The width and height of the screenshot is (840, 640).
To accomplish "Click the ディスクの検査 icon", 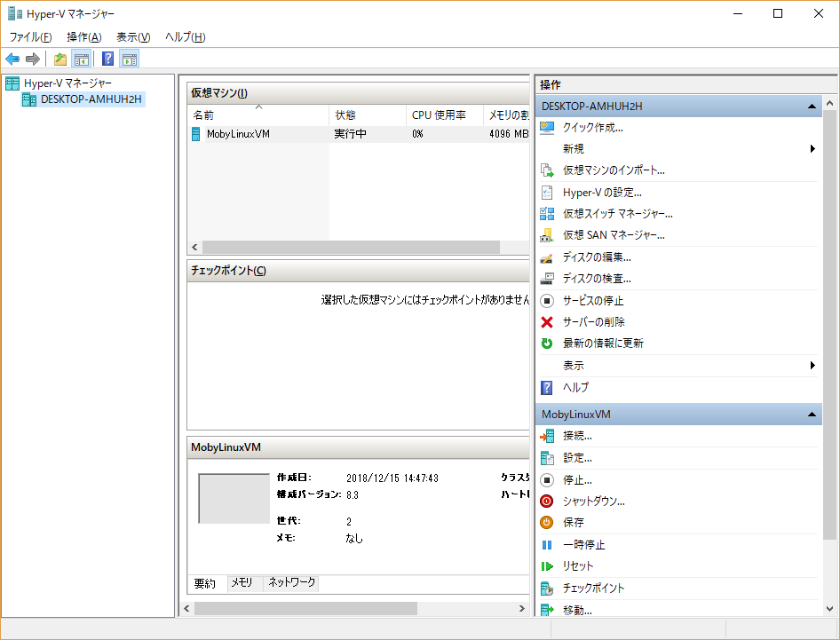I will tap(546, 279).
